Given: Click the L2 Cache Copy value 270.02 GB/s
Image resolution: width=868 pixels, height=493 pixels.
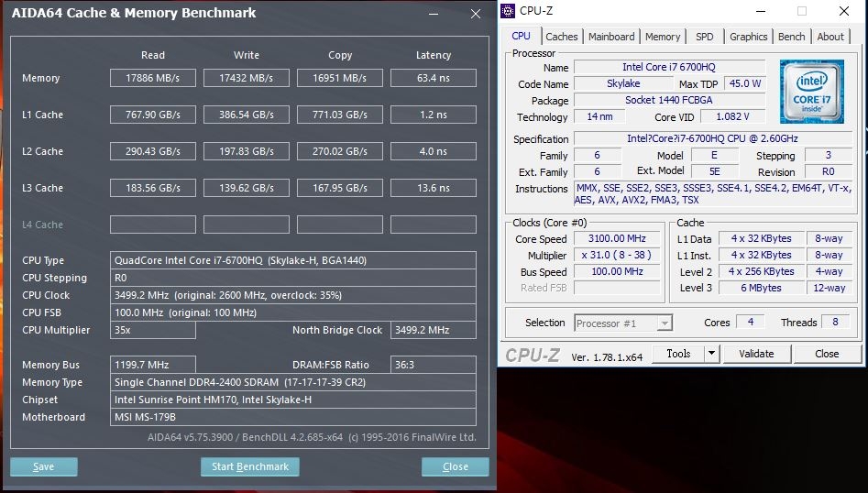Looking at the screenshot, I should 340,151.
